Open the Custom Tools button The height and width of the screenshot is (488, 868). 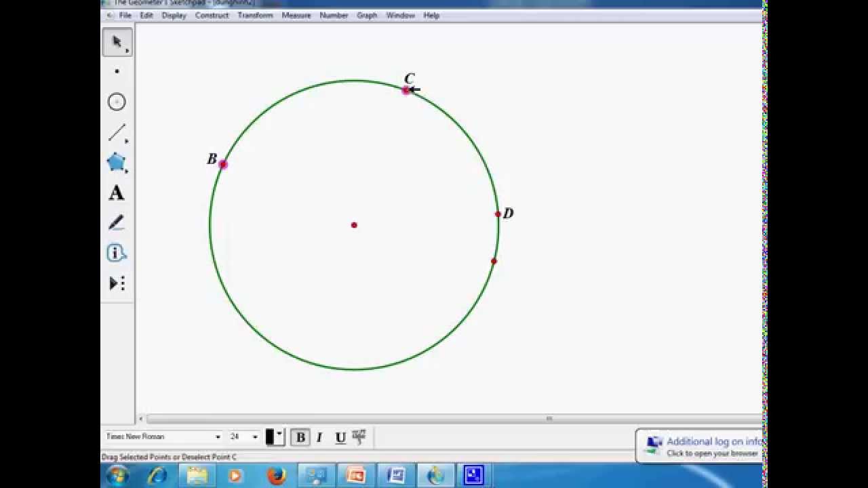pos(117,283)
